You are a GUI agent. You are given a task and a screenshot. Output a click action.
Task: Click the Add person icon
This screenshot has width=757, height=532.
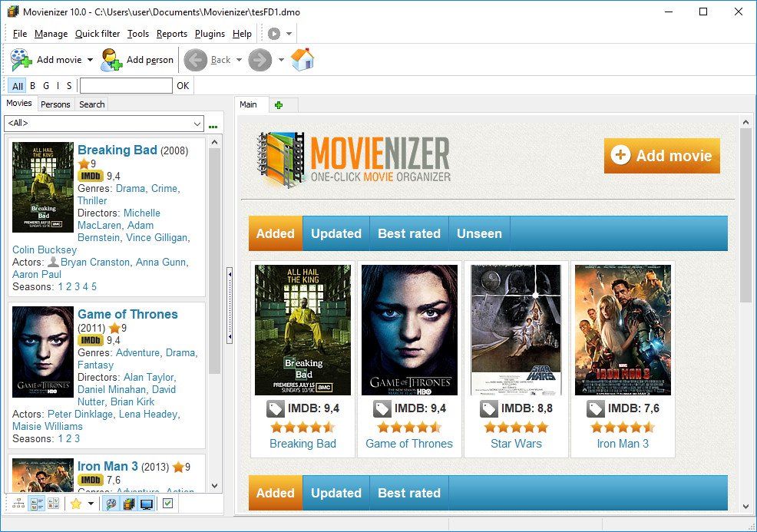pos(111,60)
